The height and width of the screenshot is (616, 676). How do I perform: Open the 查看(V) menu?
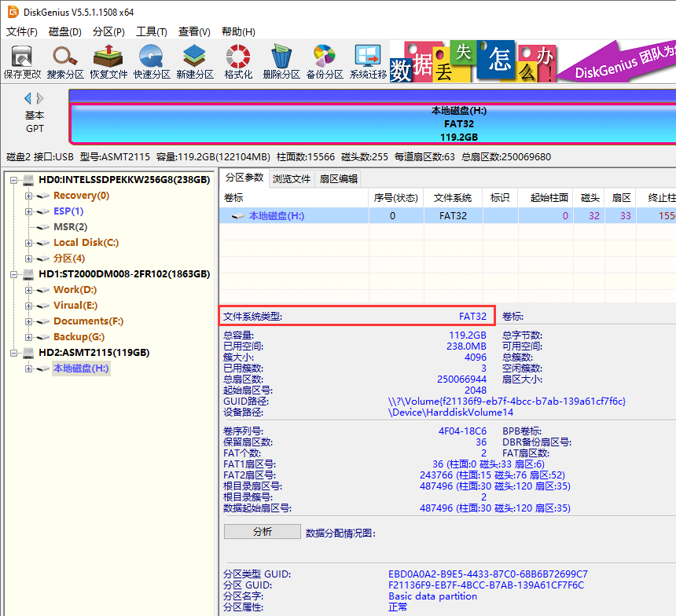(x=194, y=31)
